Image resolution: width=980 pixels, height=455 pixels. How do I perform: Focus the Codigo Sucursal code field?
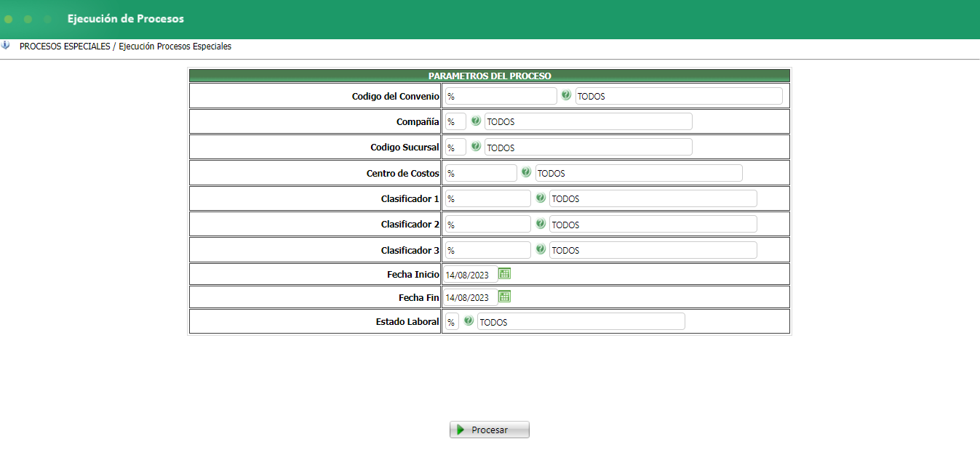(x=455, y=147)
